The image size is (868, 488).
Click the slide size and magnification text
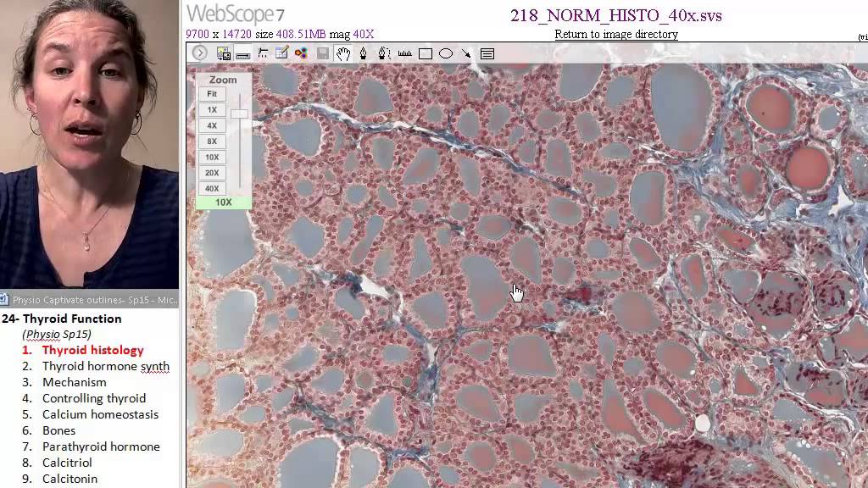pyautogui.click(x=280, y=34)
